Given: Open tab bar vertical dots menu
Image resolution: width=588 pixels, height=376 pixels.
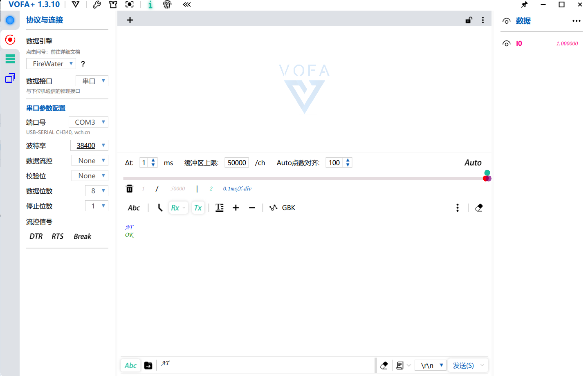Looking at the screenshot, I should tap(483, 20).
